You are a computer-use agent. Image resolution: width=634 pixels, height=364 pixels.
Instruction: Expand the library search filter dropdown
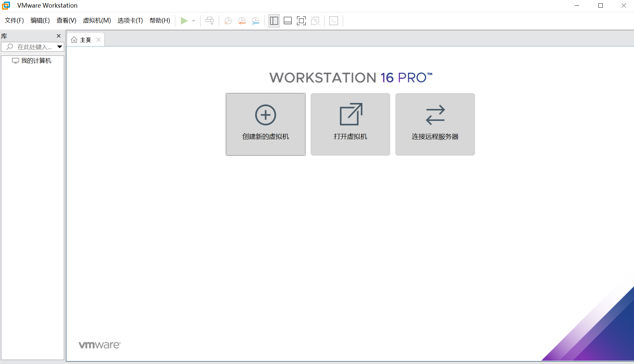tap(60, 47)
